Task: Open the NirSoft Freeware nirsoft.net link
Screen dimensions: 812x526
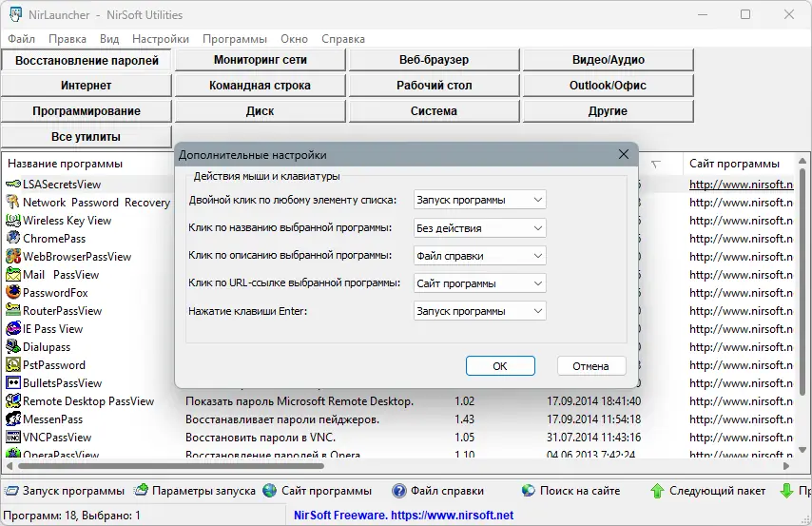Action: click(x=403, y=516)
